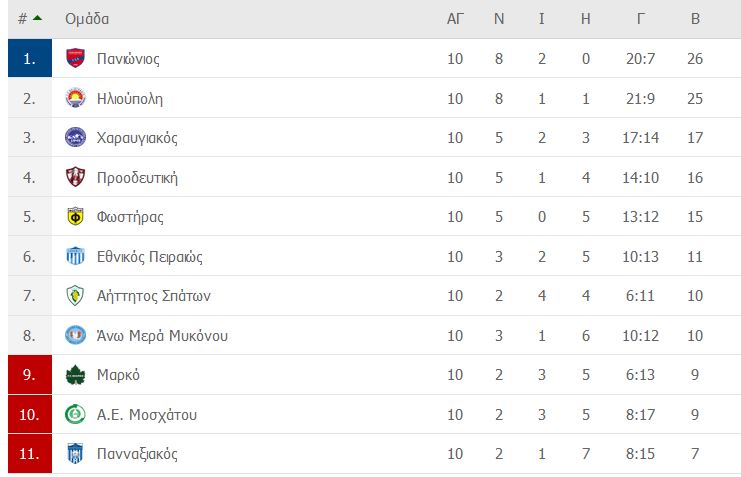Sort by the ΑΓ matches played header
This screenshot has width=741, height=477.
[x=455, y=19]
